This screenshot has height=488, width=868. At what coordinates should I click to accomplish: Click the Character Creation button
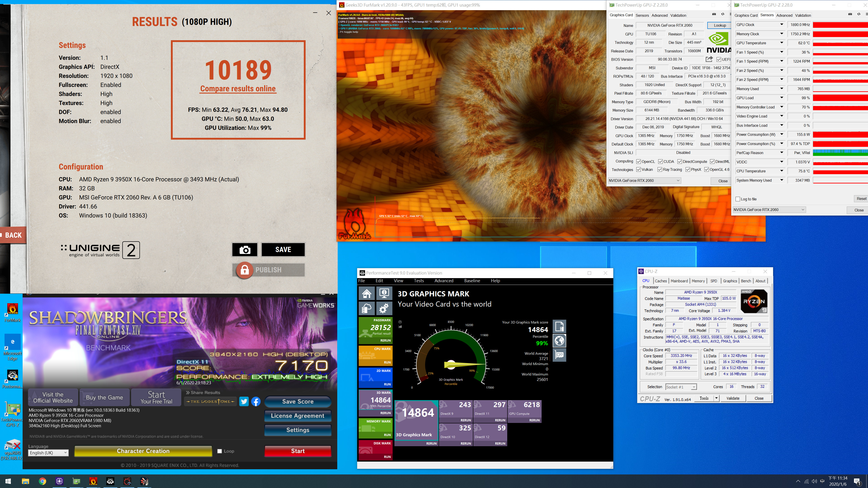pos(143,451)
